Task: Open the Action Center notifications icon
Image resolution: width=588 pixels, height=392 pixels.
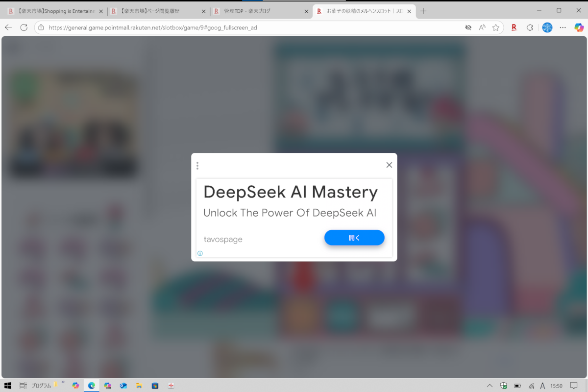Action: point(574,386)
